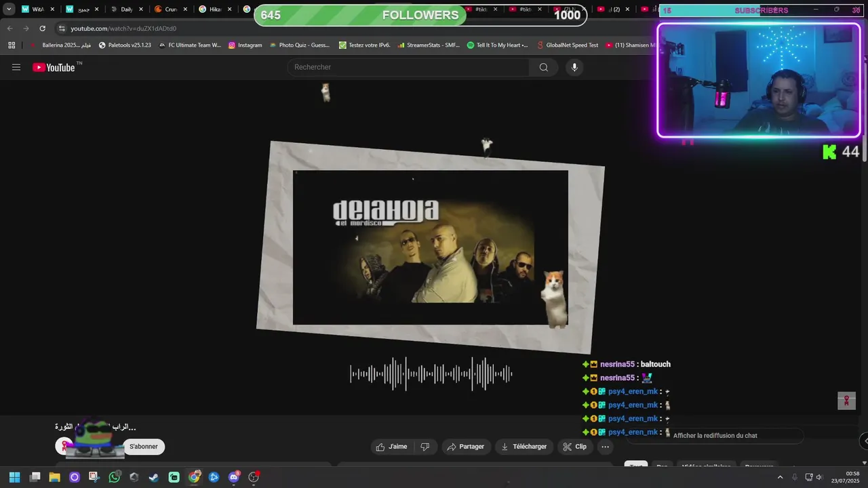
Task: Open the Windows Start menu
Action: click(14, 477)
